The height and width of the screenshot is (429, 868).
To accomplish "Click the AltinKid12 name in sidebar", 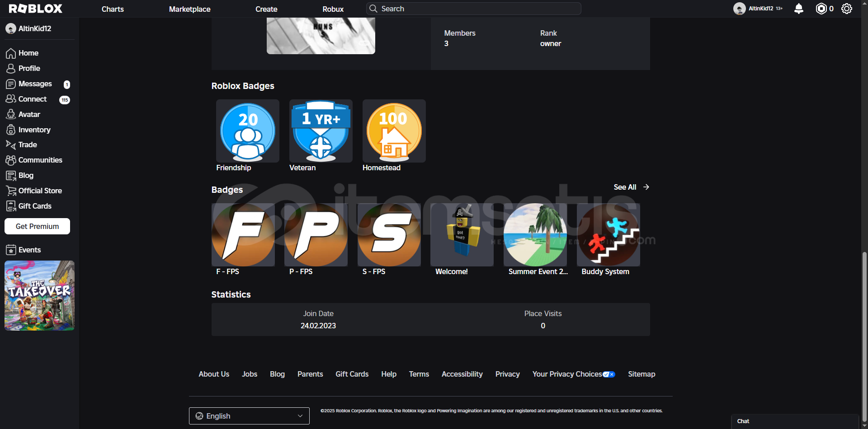I will [x=35, y=28].
